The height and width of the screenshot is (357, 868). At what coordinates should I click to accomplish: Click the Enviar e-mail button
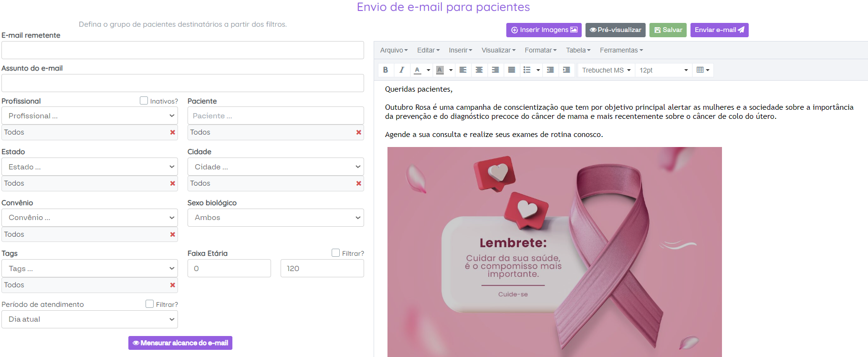(x=719, y=30)
